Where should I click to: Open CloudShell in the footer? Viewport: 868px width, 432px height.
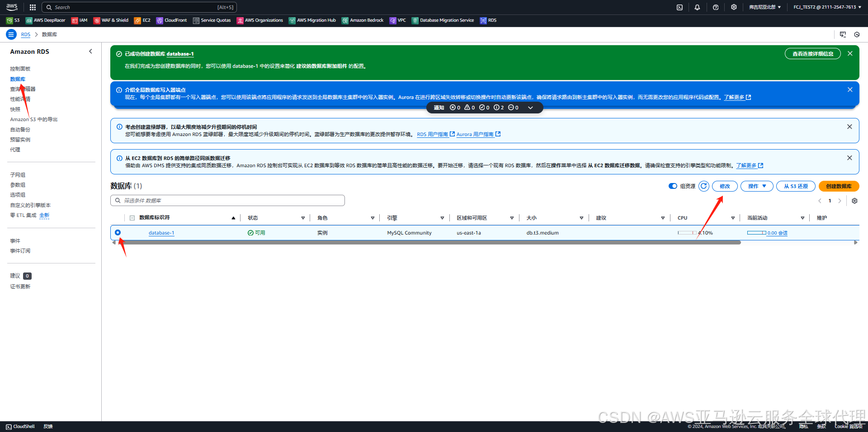[x=20, y=427]
